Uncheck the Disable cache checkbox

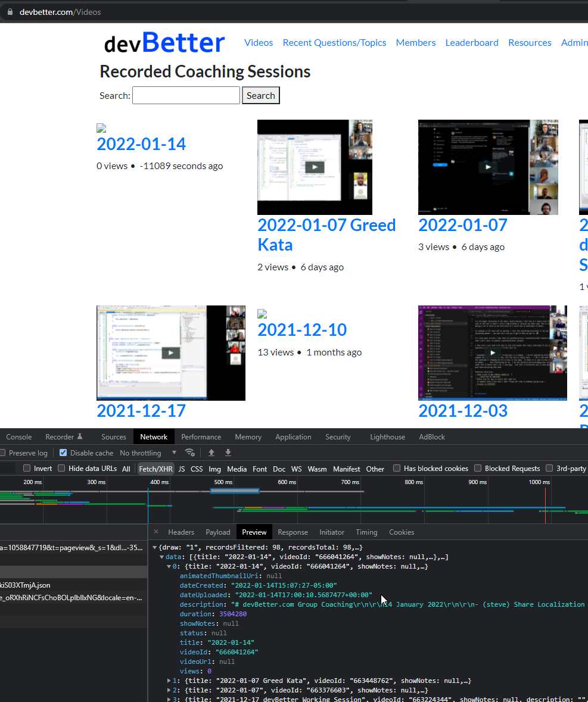click(63, 453)
